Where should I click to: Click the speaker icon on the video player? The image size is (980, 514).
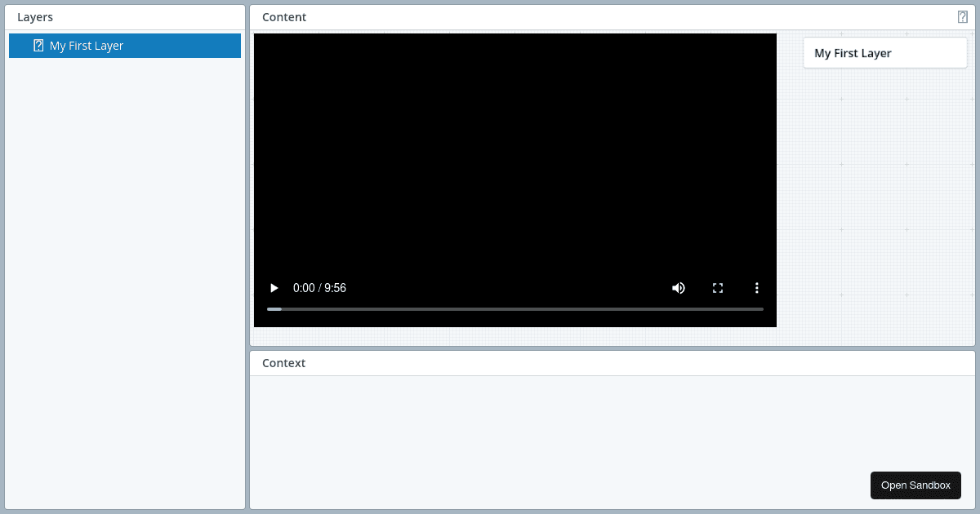coord(679,288)
